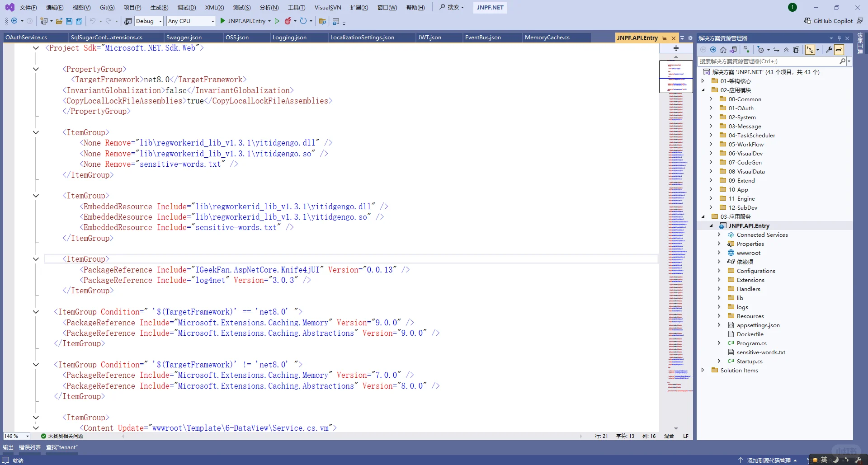Click the undo arrow icon
Viewport: 868px width, 465px height.
click(x=93, y=21)
